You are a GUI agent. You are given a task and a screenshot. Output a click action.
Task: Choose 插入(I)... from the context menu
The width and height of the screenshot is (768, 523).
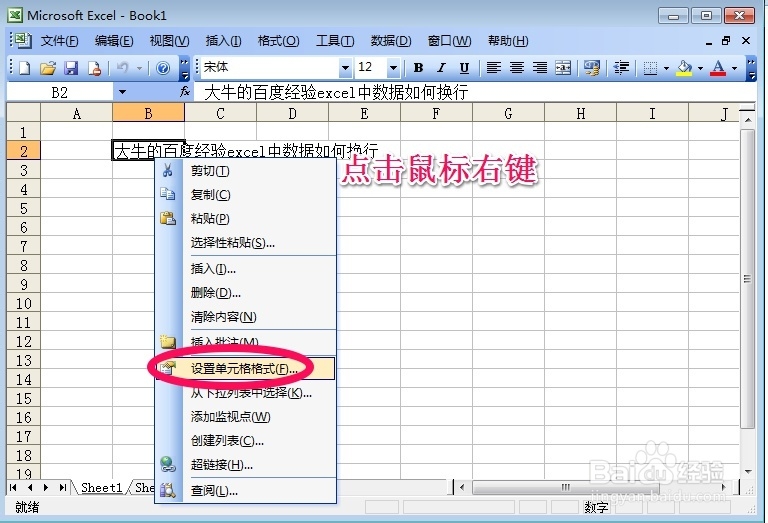[x=245, y=269]
